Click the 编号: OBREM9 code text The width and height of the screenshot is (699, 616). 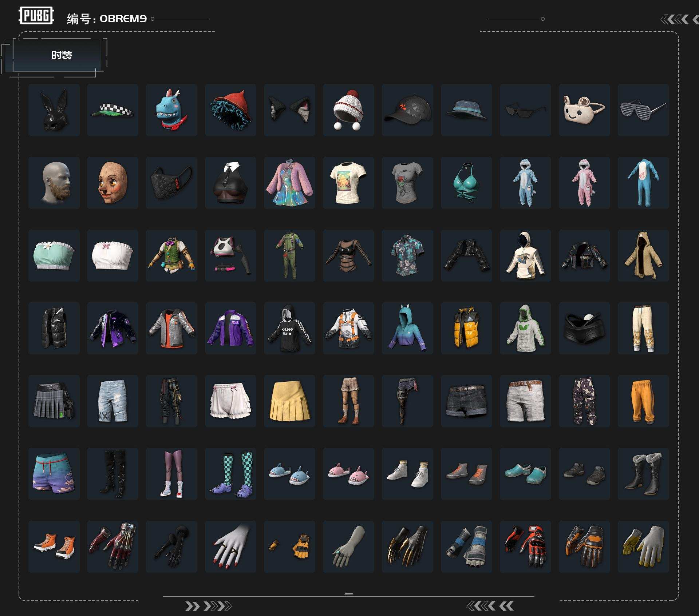coord(107,19)
